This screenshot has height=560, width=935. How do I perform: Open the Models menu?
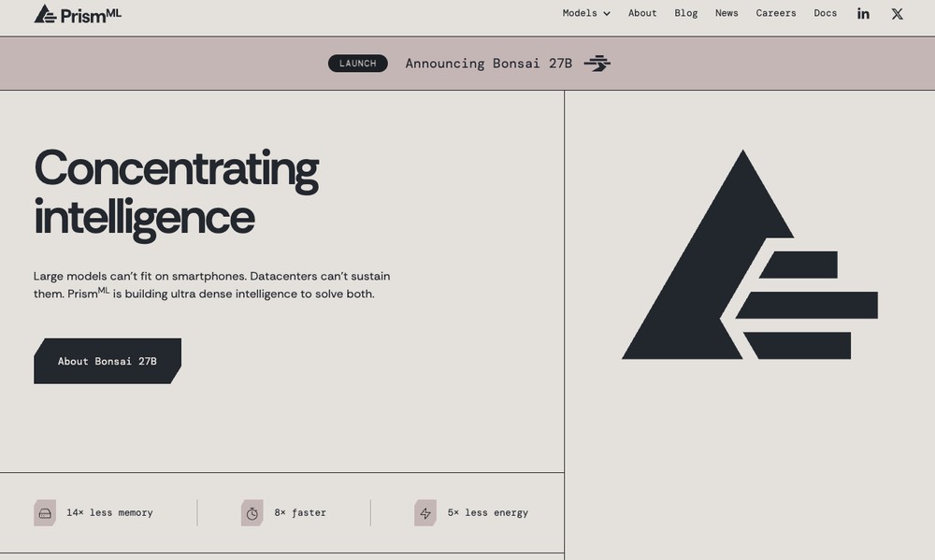pos(586,13)
